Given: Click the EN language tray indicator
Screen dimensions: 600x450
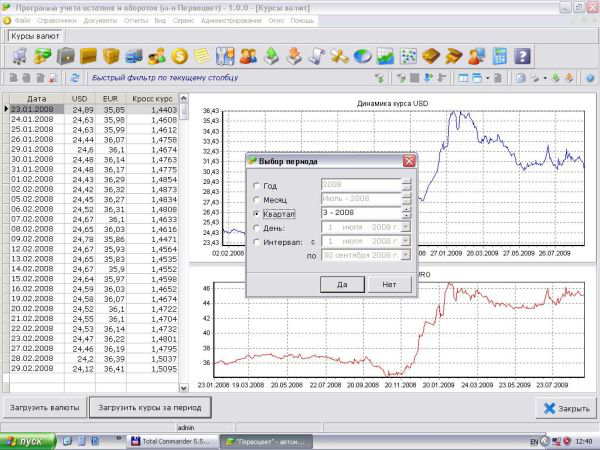Looking at the screenshot, I should tap(534, 442).
